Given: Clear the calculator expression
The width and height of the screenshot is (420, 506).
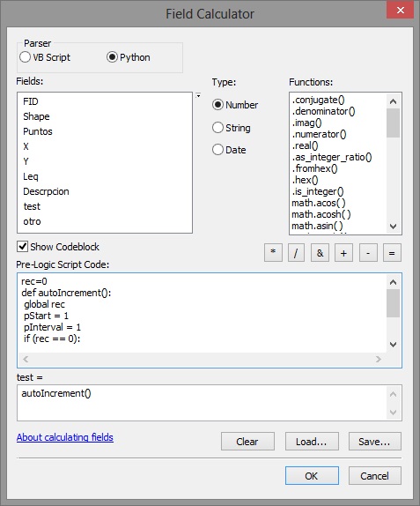Looking at the screenshot, I should [247, 441].
